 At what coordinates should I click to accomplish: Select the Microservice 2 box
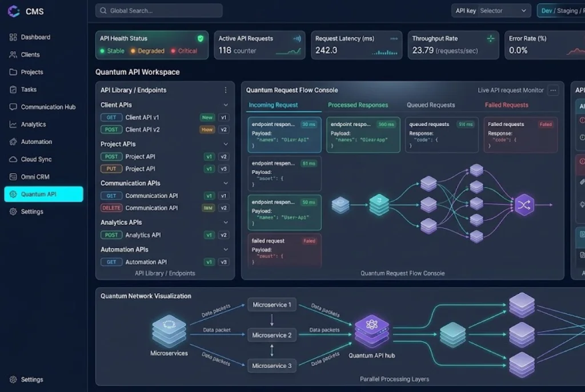tap(271, 336)
